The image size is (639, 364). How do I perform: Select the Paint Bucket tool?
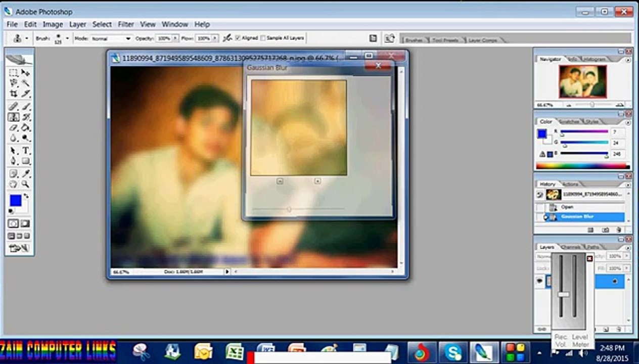pos(25,128)
